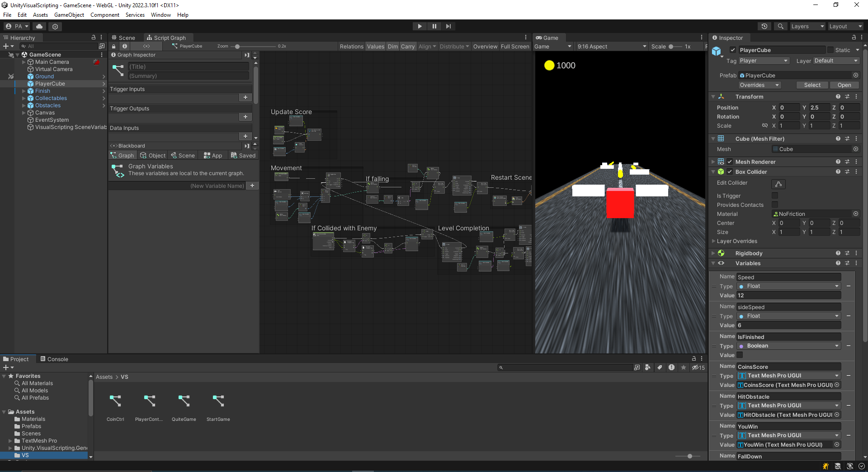The image size is (868, 472).
Task: Click the Step frame button
Action: pos(448,26)
